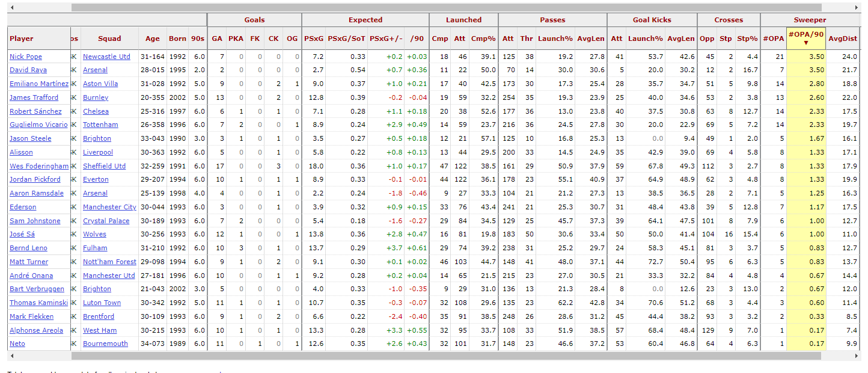Go to Bournemouth squad page

tap(106, 344)
